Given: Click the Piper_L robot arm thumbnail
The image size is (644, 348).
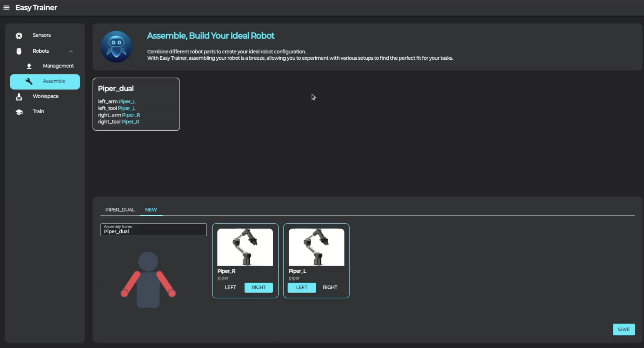Looking at the screenshot, I should (x=316, y=247).
